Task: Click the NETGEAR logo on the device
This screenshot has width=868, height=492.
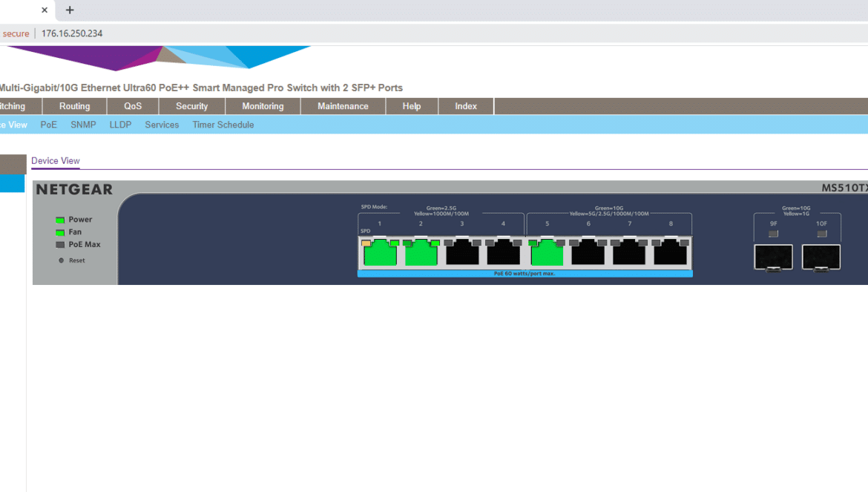Action: coord(74,189)
